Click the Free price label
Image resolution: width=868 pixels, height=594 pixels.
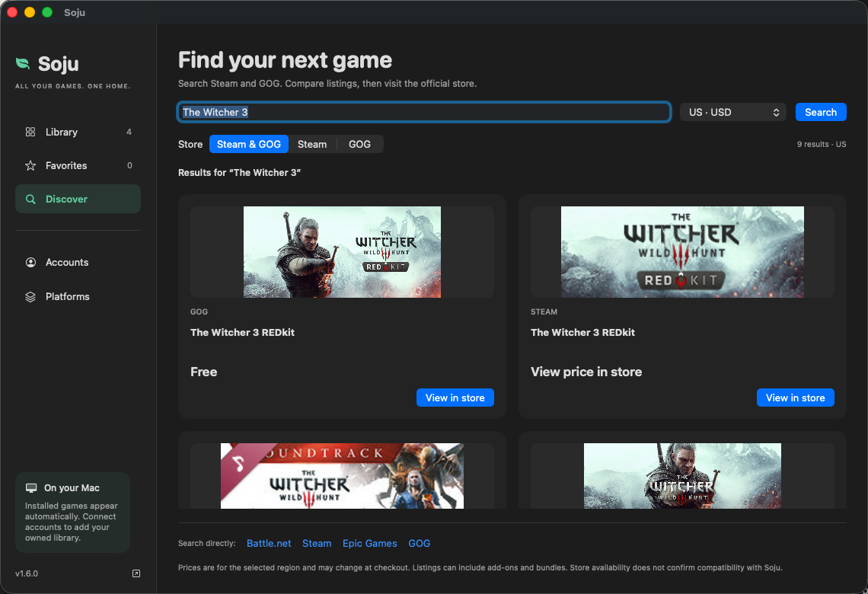pyautogui.click(x=204, y=372)
